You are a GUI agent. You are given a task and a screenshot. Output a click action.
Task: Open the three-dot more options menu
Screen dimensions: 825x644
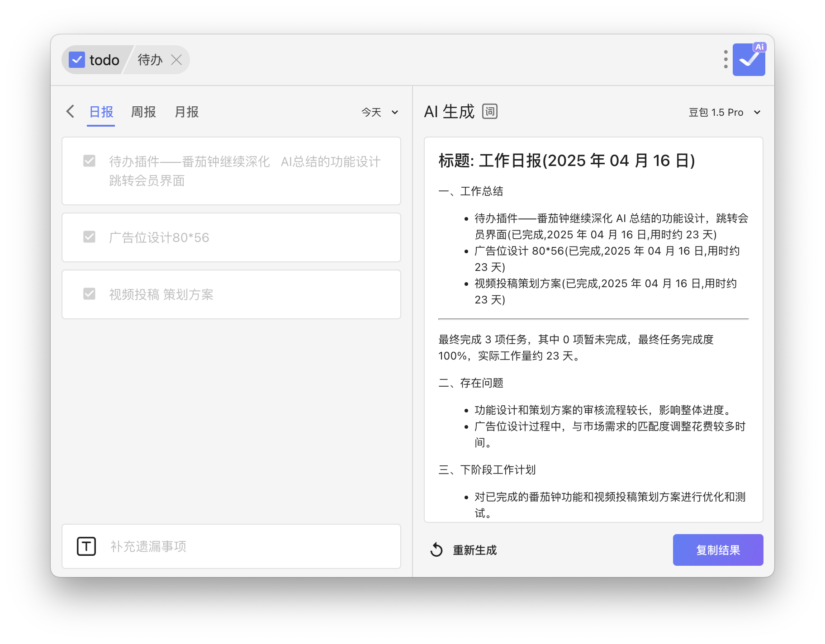pyautogui.click(x=725, y=59)
